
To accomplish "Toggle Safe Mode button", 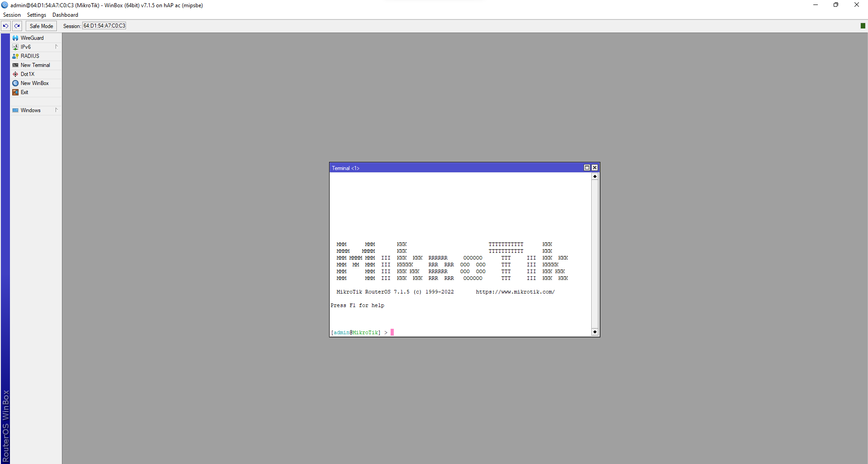I will (41, 26).
